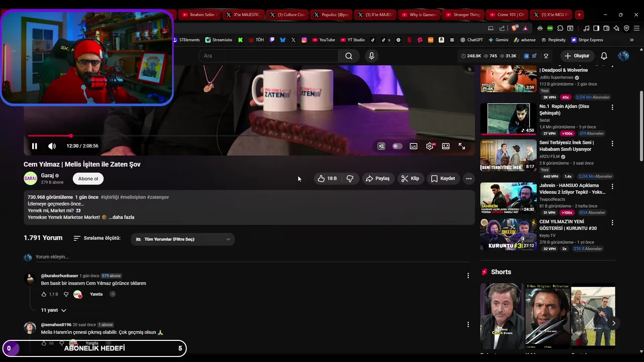The image size is (644, 362).
Task: Switch to the Stranger Things tab
Action: [462, 15]
